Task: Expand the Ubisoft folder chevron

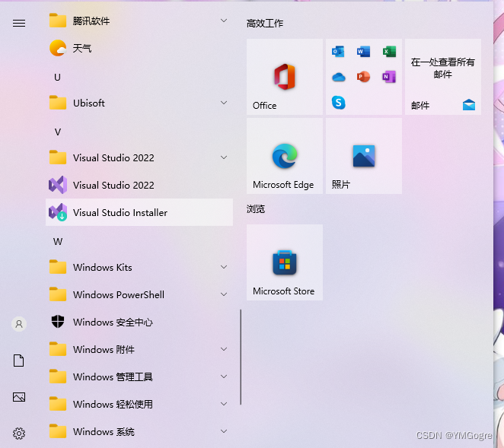Action: [224, 103]
